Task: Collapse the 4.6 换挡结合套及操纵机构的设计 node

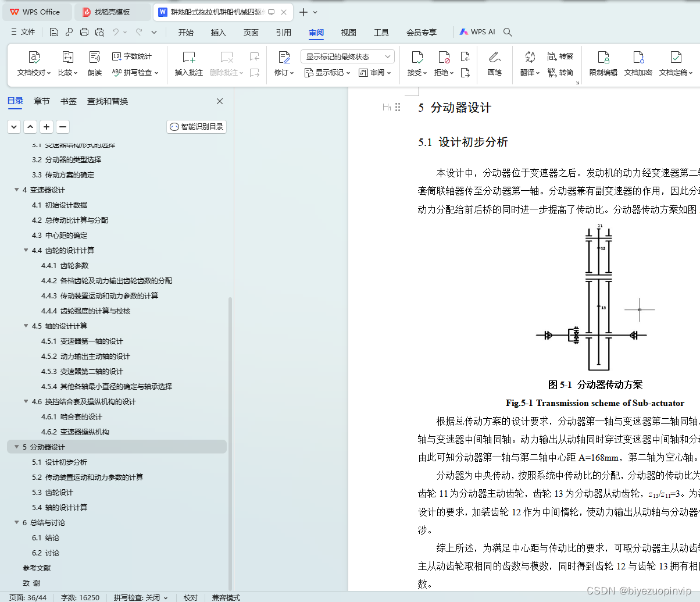Action: 26,401
